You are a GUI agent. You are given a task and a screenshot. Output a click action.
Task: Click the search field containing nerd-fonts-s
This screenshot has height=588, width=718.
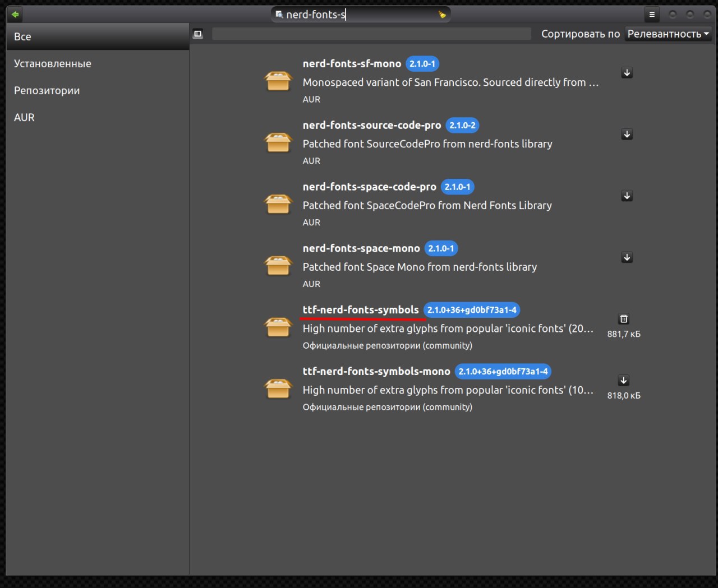coord(361,15)
